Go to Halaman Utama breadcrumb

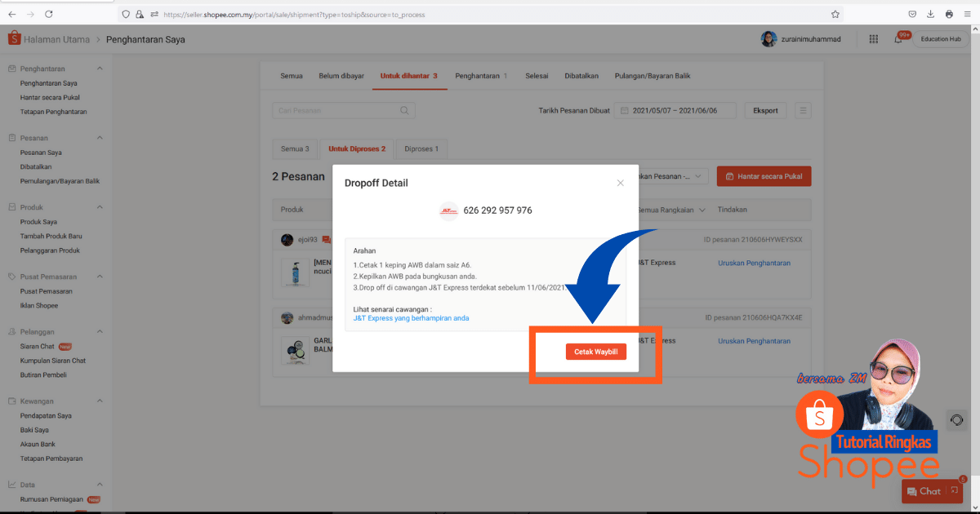[x=56, y=39]
